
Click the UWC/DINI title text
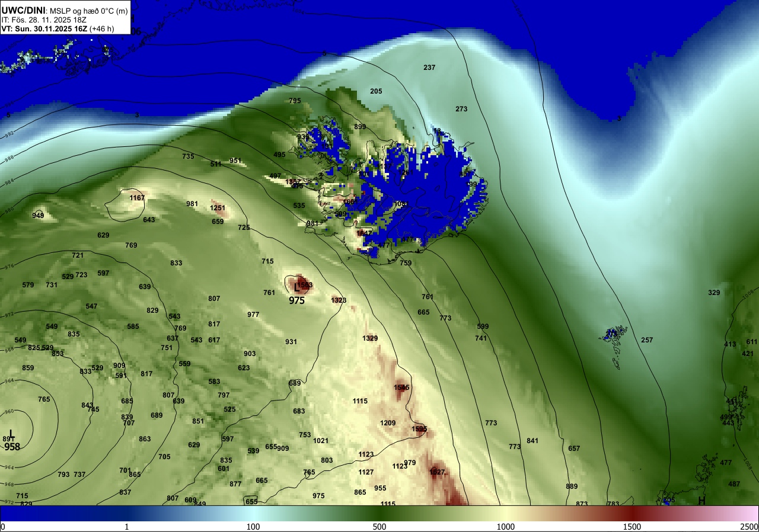tap(23, 10)
